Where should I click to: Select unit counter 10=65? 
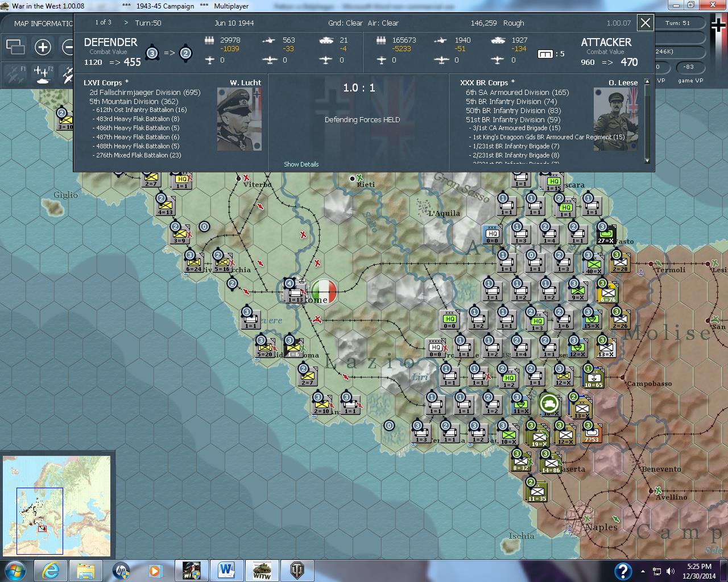[593, 377]
